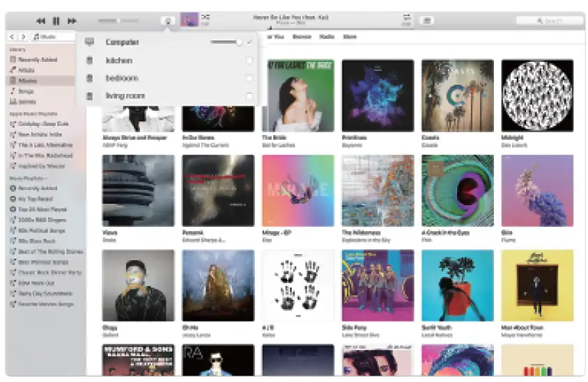The image size is (588, 382).
Task: Pause the current song
Action: coord(56,21)
